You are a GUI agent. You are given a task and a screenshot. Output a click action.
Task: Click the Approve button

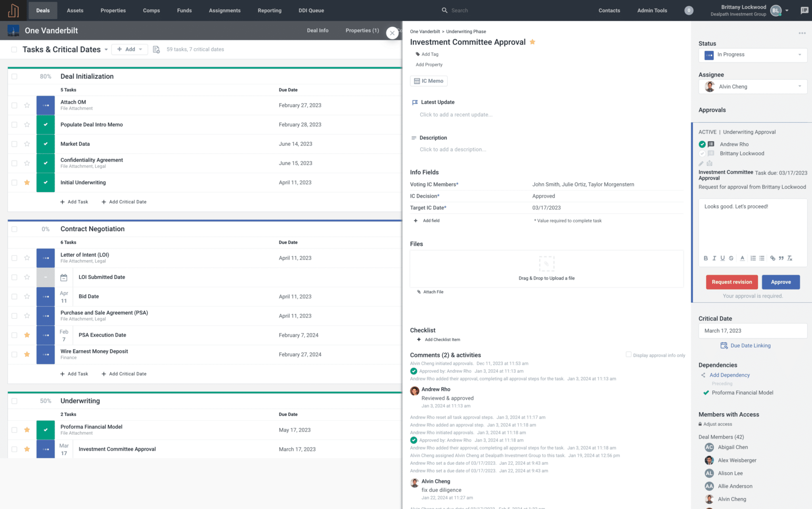(780, 282)
